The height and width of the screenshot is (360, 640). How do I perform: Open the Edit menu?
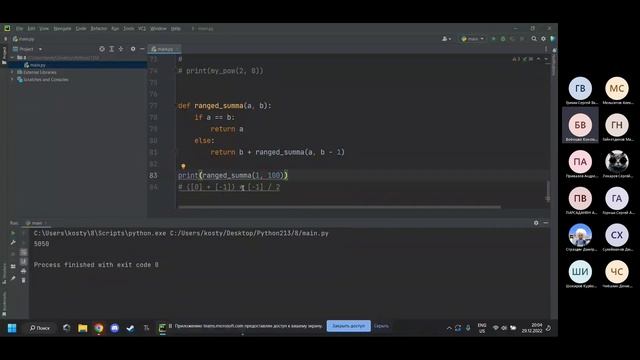tap(31, 29)
